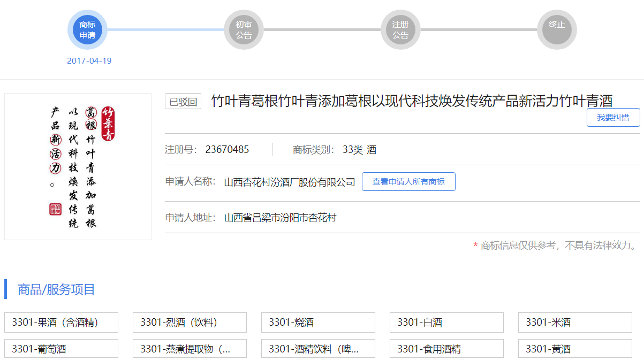Select the 3301-白酒 item
644x361 pixels.
coord(446,322)
